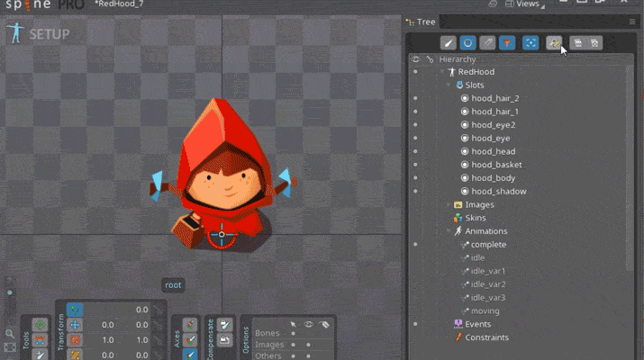The height and width of the screenshot is (360, 644).
Task: Select the Create tool in Tools
Action: [41, 355]
